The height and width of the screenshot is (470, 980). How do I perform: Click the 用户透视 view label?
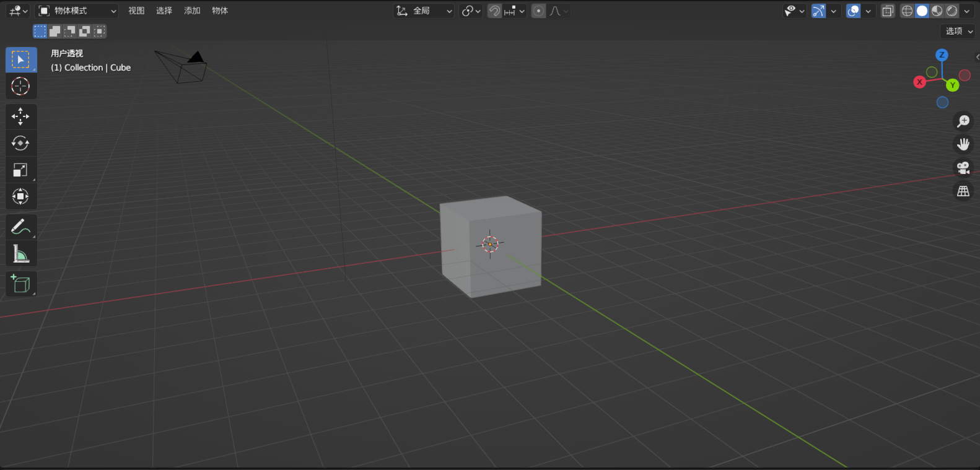point(67,53)
